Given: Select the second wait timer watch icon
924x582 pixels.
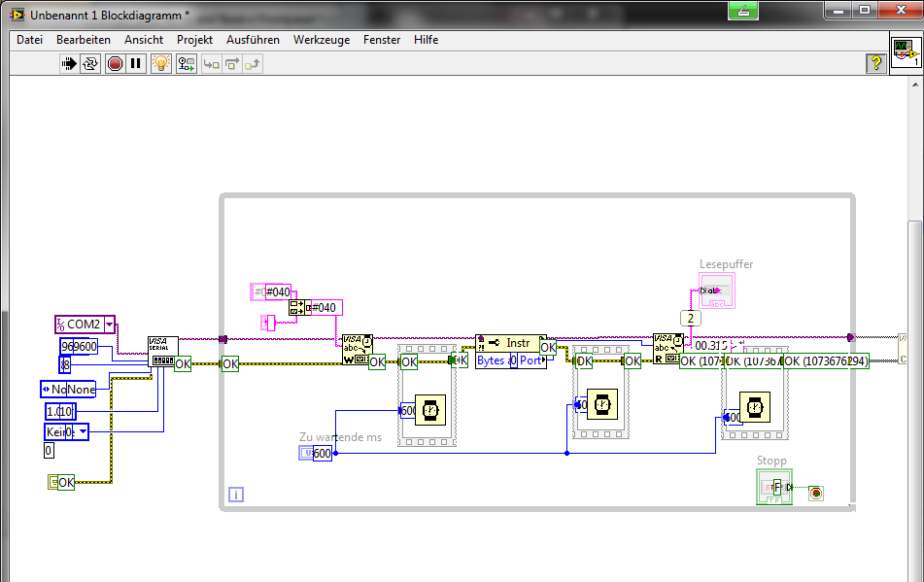Looking at the screenshot, I should click(602, 404).
